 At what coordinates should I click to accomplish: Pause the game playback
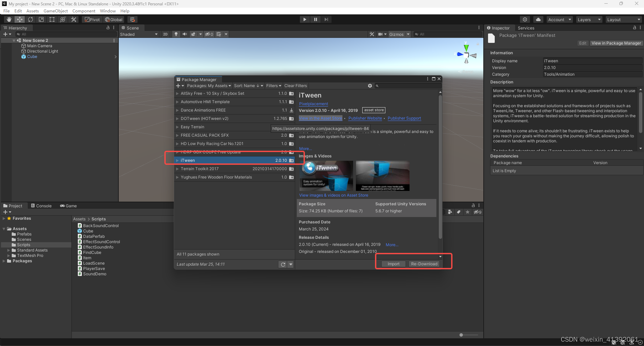coord(315,19)
